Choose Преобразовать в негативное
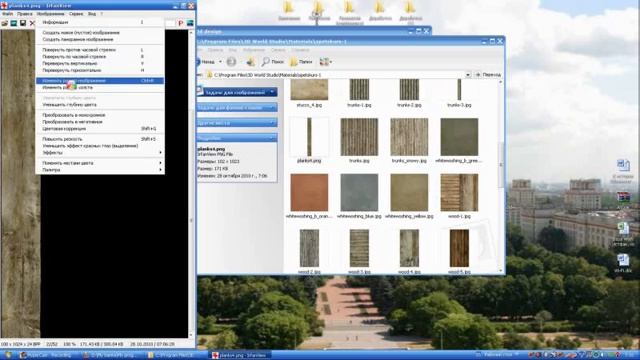 click(100, 122)
